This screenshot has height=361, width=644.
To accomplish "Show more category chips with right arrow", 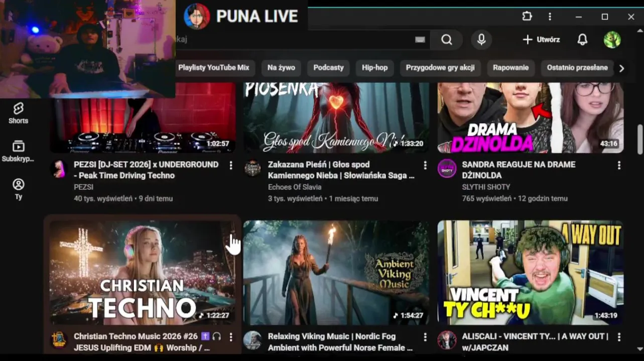I will click(x=621, y=68).
